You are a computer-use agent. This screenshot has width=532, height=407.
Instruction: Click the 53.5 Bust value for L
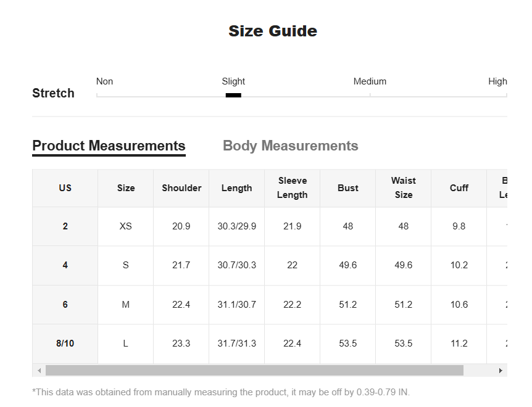pos(347,343)
